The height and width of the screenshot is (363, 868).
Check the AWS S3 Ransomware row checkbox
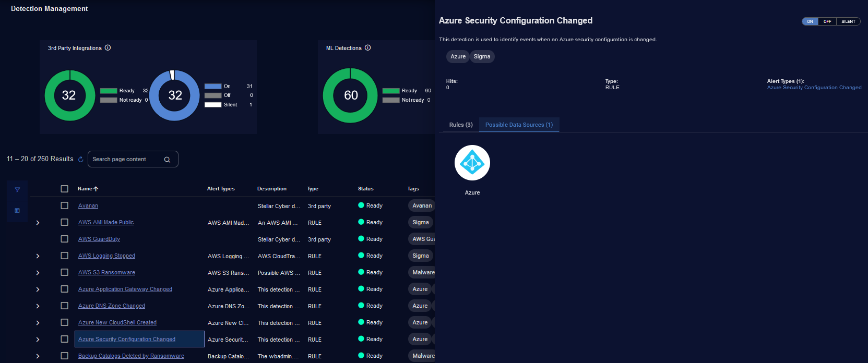[65, 272]
